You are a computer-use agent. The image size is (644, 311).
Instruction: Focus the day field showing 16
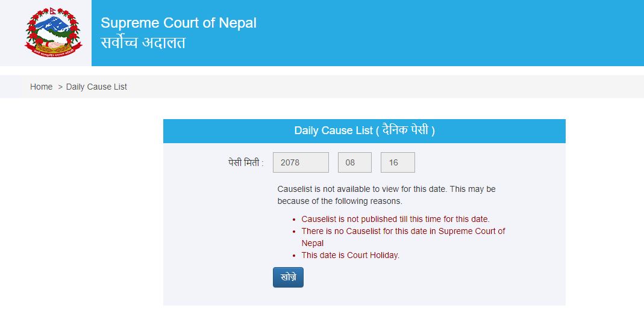tap(398, 162)
